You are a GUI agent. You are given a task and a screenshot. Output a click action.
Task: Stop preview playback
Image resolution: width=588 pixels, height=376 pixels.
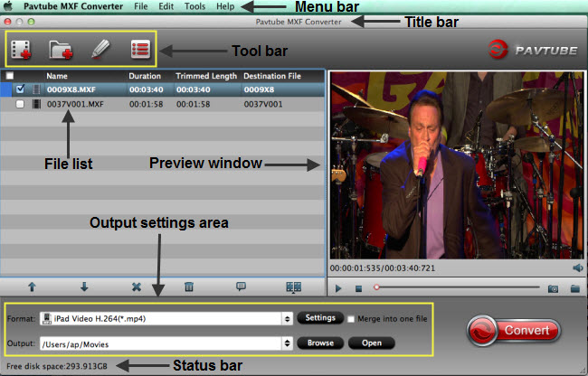tap(358, 288)
